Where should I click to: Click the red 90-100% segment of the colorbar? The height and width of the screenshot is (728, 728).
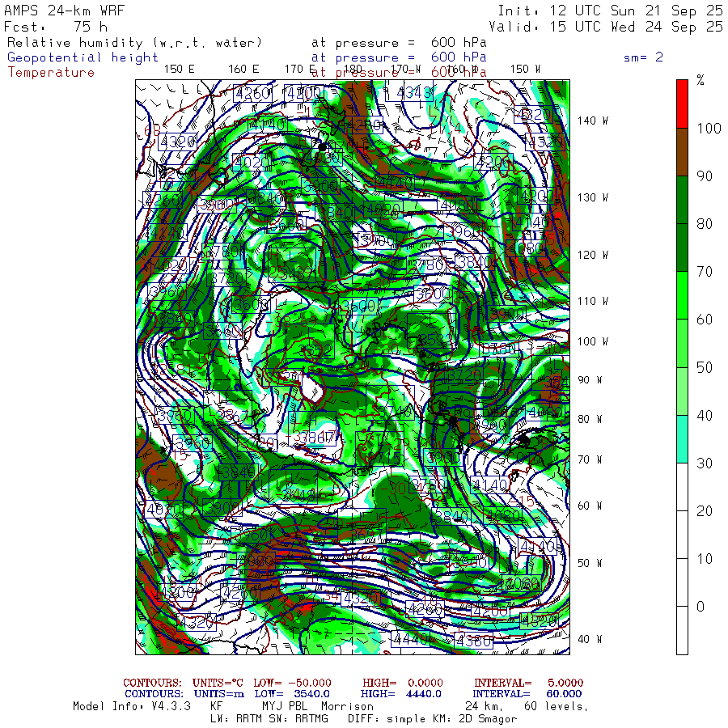pyautogui.click(x=682, y=104)
